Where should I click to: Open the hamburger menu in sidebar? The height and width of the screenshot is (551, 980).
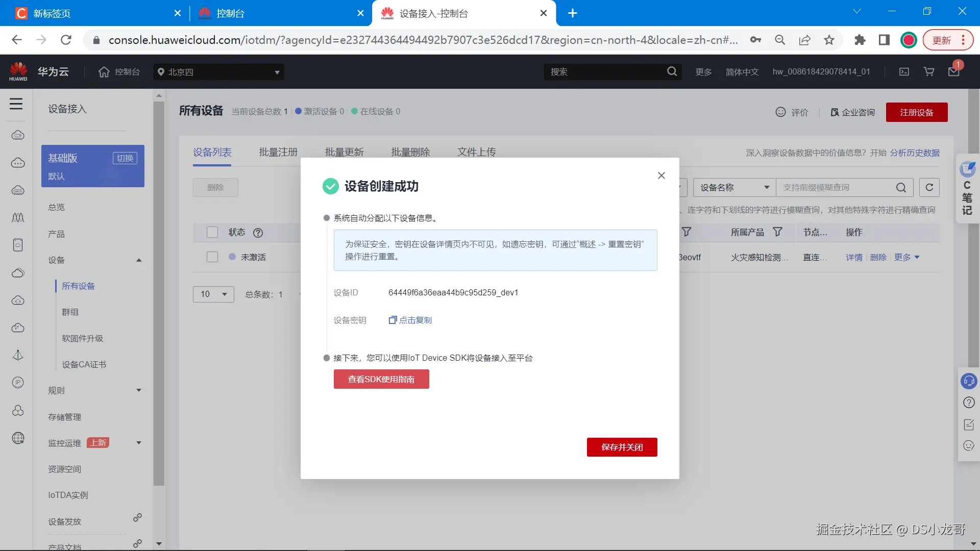[x=16, y=104]
